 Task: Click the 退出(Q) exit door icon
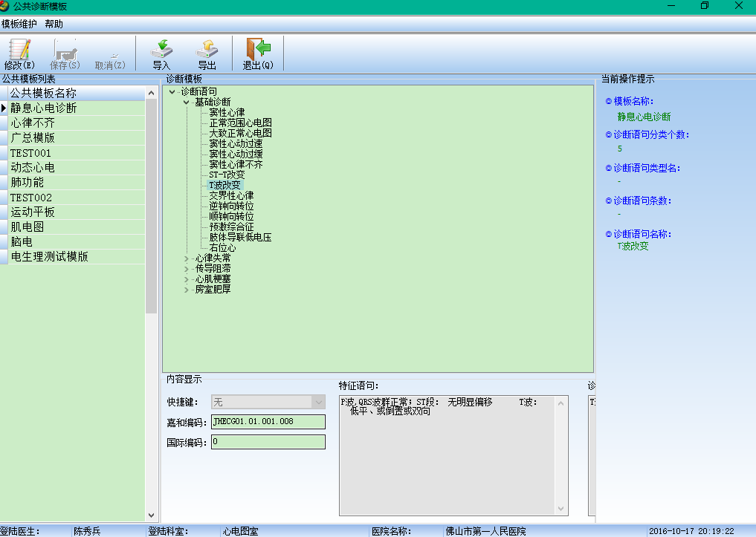click(258, 50)
